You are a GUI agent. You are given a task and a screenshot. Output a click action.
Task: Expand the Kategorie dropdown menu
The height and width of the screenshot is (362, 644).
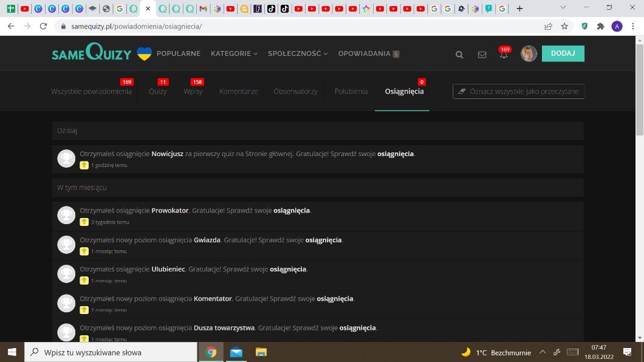click(x=234, y=53)
